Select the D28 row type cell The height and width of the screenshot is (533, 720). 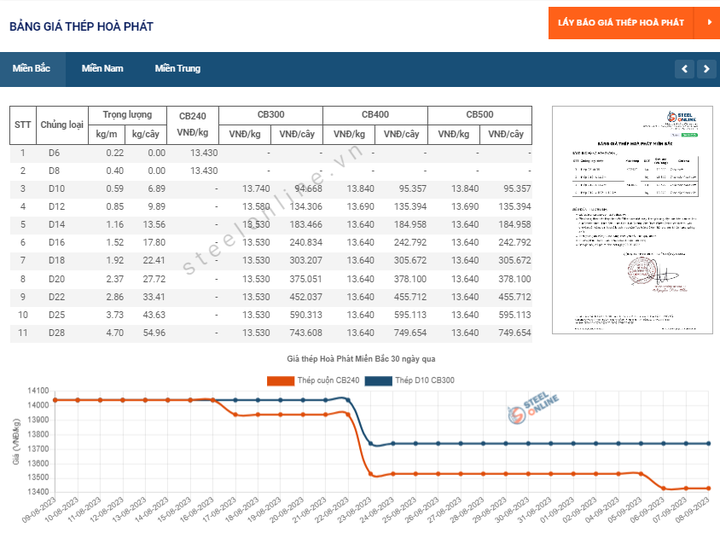[x=56, y=333]
